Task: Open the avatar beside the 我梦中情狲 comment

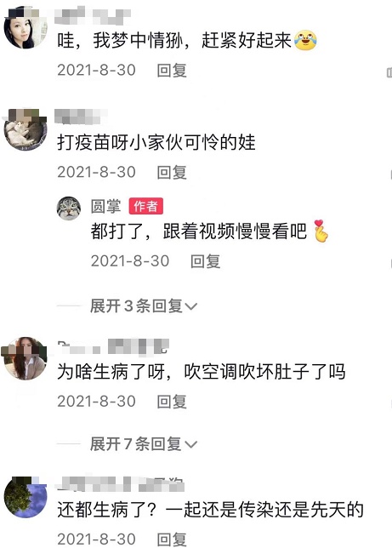Action: (x=26, y=28)
